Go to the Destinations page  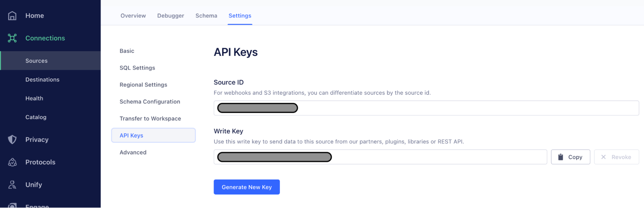click(x=42, y=79)
